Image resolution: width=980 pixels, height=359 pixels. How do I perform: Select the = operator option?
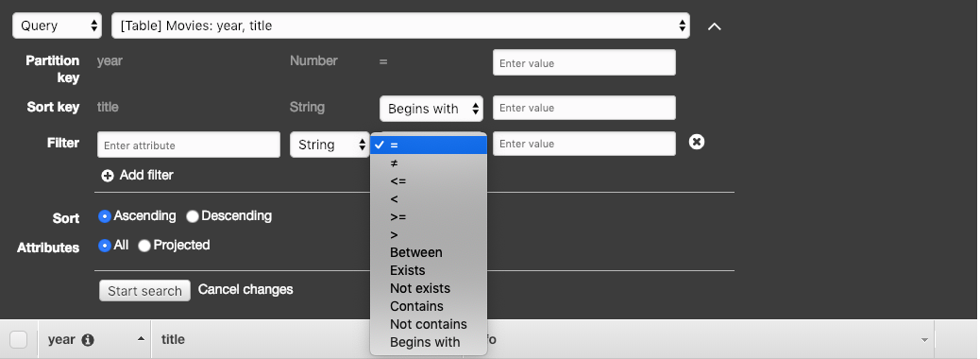click(429, 145)
